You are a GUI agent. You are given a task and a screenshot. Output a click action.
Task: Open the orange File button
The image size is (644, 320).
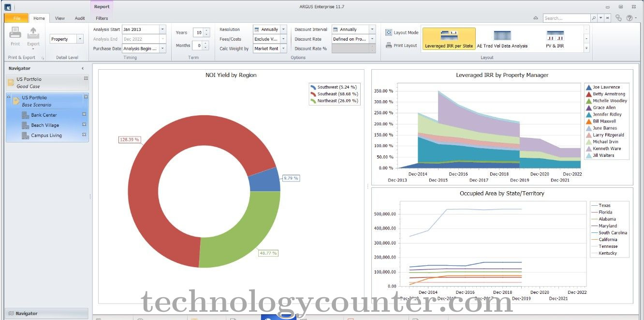pyautogui.click(x=16, y=18)
